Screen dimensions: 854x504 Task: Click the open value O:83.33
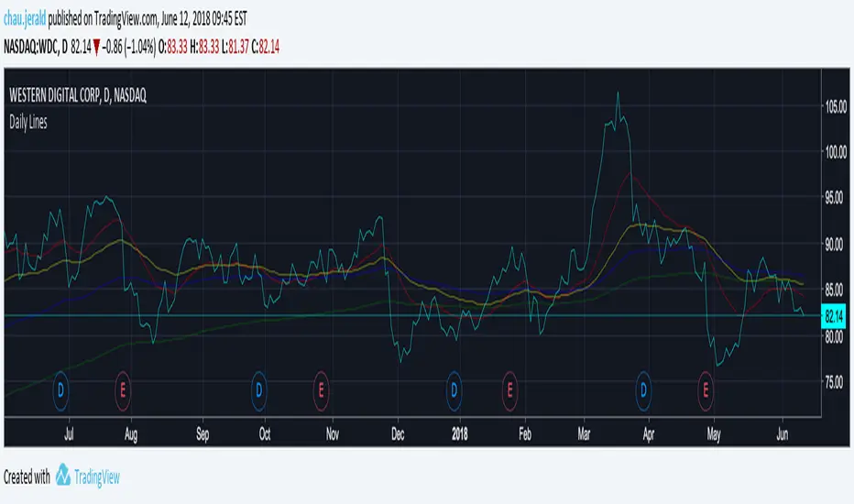click(172, 48)
